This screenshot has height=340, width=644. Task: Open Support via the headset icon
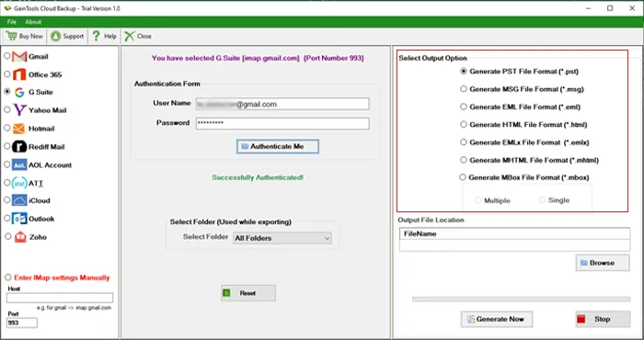[x=55, y=36]
